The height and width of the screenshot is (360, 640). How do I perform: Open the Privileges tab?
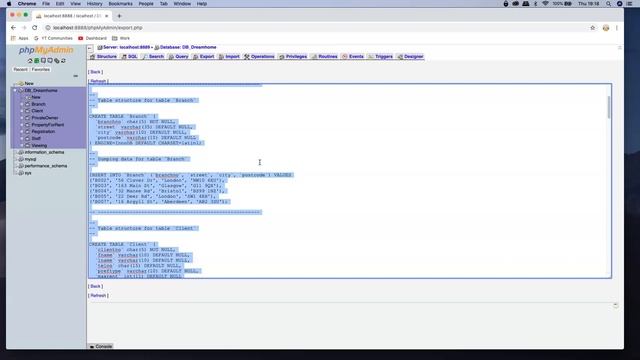293,57
